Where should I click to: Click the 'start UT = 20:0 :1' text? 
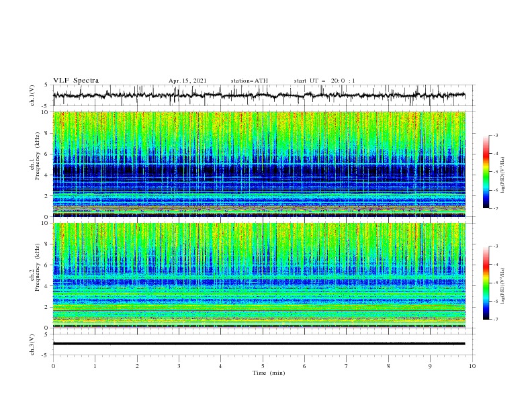click(x=324, y=81)
